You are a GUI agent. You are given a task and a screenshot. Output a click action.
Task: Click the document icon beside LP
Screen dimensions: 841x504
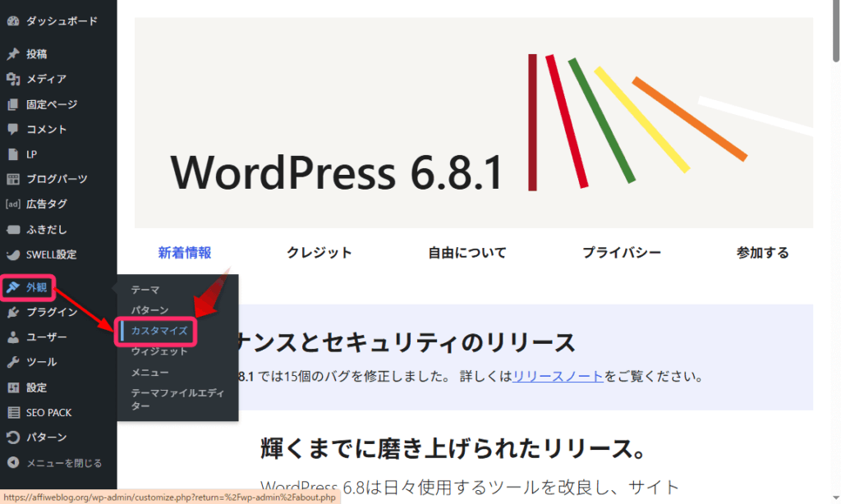[13, 154]
